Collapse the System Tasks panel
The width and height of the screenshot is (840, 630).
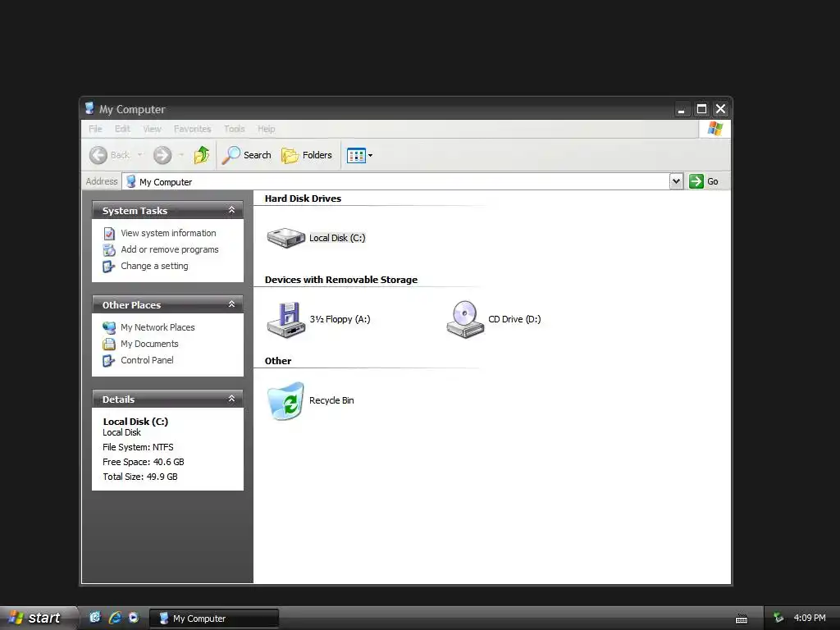pyautogui.click(x=231, y=210)
